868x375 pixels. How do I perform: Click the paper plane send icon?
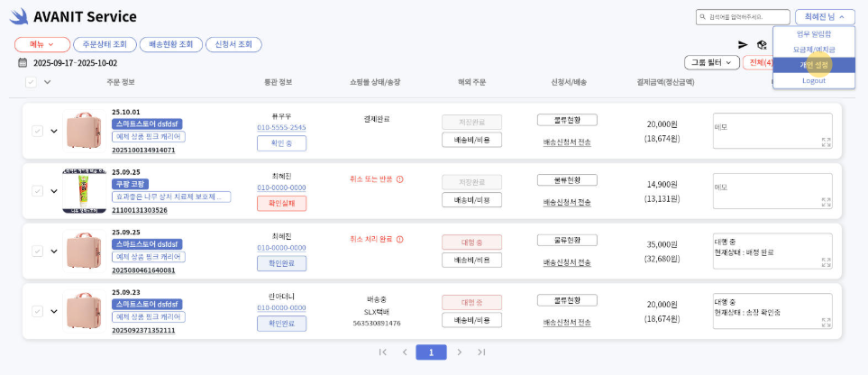743,44
